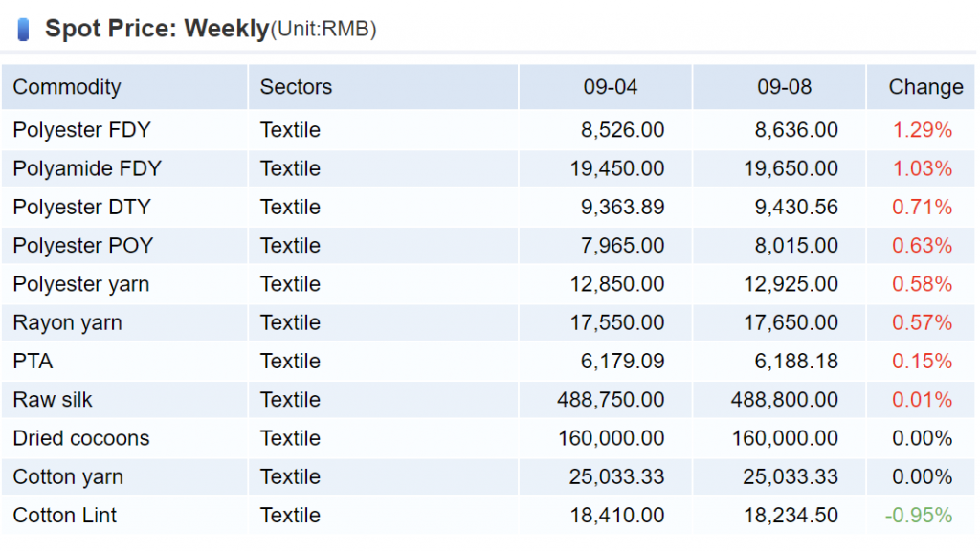Open the Cotton yarn commodity link
Screen dimensions: 980x552
[x=68, y=476]
